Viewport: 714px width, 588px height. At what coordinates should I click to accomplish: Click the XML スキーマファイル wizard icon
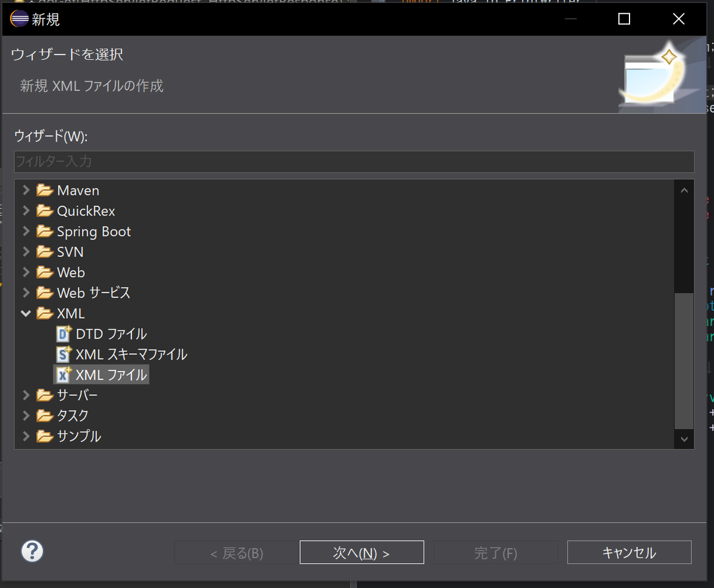pyautogui.click(x=64, y=354)
